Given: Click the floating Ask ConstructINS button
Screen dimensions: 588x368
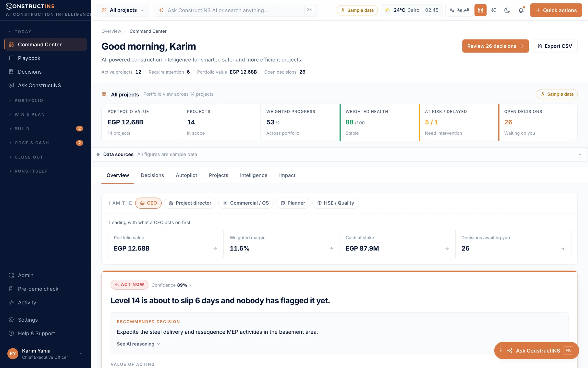Looking at the screenshot, I should click(x=537, y=351).
